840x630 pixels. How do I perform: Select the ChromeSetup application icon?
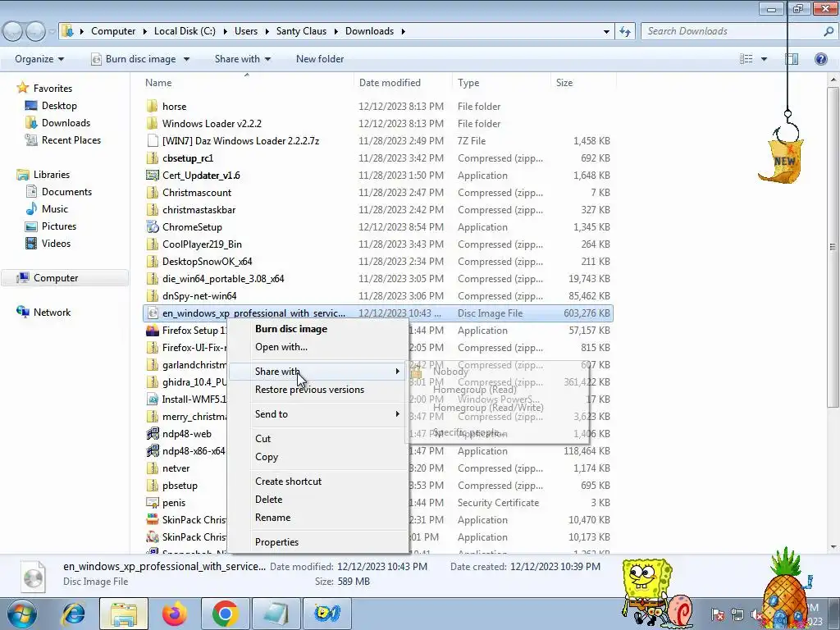tap(153, 227)
